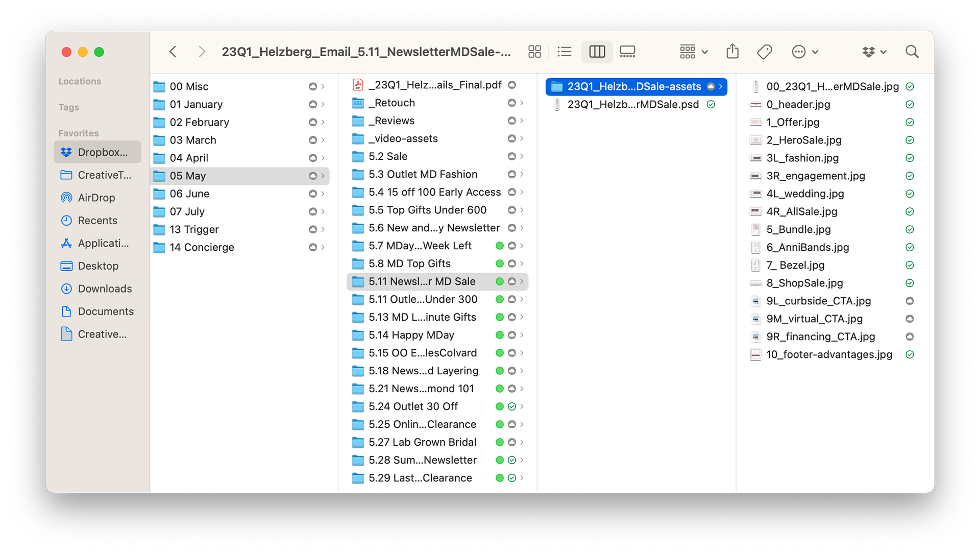Open the Group By dropdown

coord(694,52)
